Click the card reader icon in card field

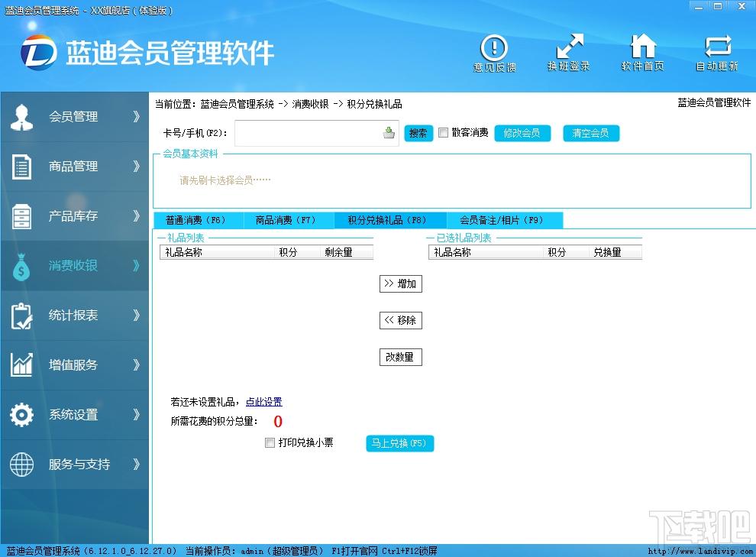tap(389, 133)
